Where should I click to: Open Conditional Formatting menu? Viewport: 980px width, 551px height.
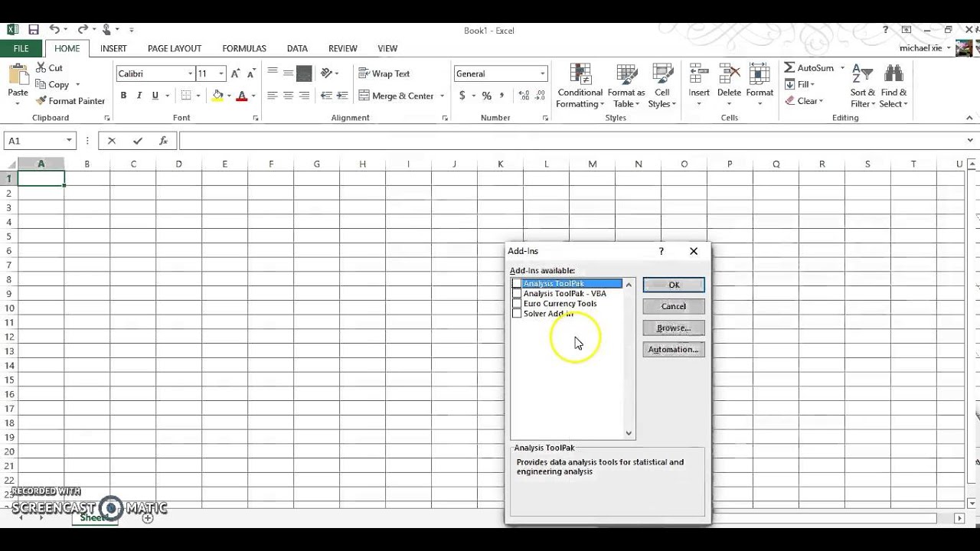(x=580, y=86)
